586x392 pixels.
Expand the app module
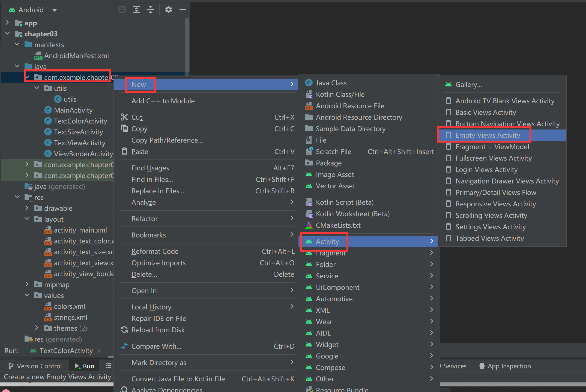(7, 23)
